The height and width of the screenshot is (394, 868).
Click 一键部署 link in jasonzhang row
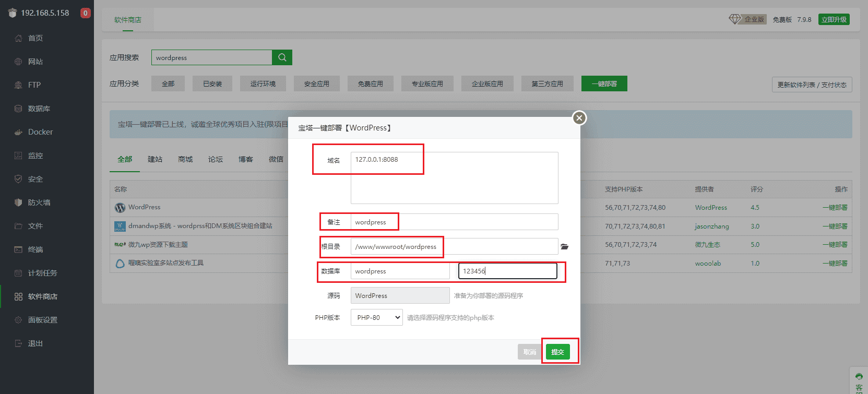click(x=835, y=226)
